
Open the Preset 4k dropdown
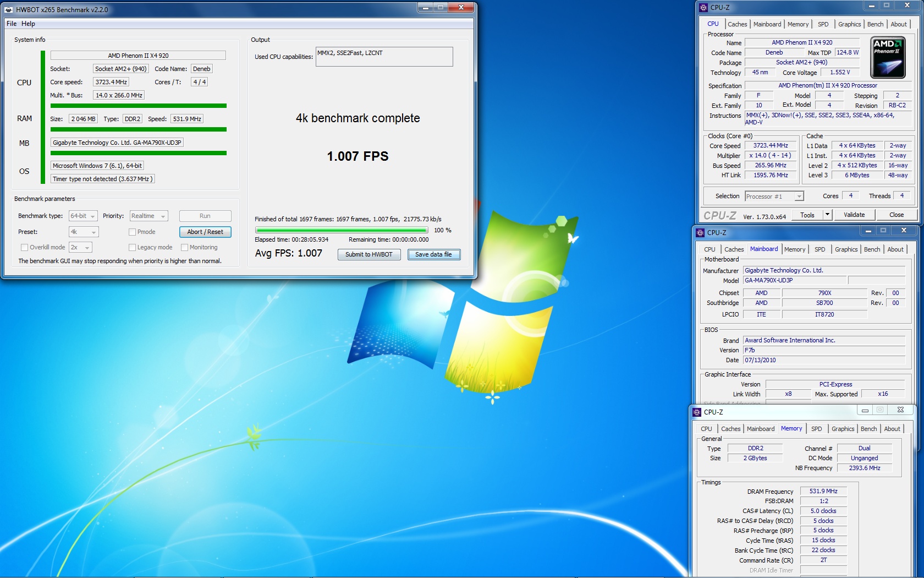coord(84,232)
